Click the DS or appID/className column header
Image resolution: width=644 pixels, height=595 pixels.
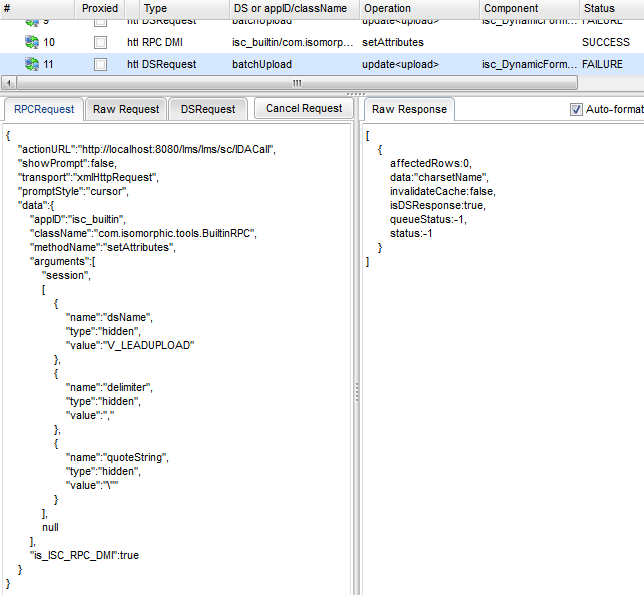[x=290, y=8]
